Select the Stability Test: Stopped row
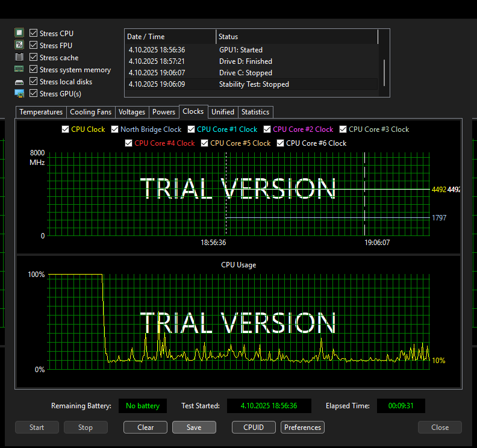 tap(252, 84)
